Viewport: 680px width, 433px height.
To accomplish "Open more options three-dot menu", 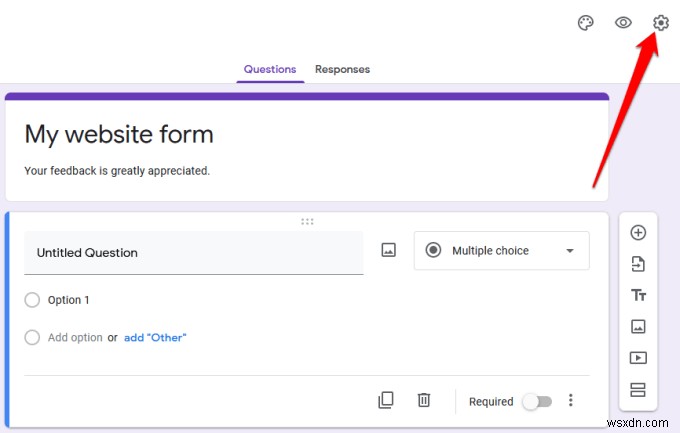I will tap(571, 400).
